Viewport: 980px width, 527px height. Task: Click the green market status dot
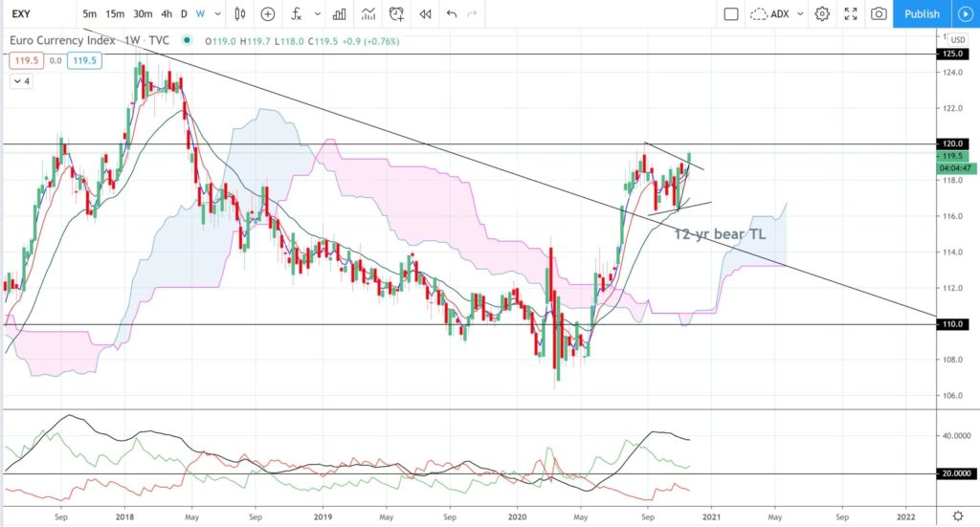[187, 40]
